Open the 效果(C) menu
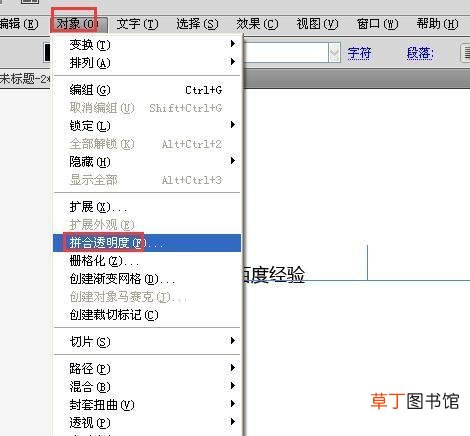 [x=257, y=24]
